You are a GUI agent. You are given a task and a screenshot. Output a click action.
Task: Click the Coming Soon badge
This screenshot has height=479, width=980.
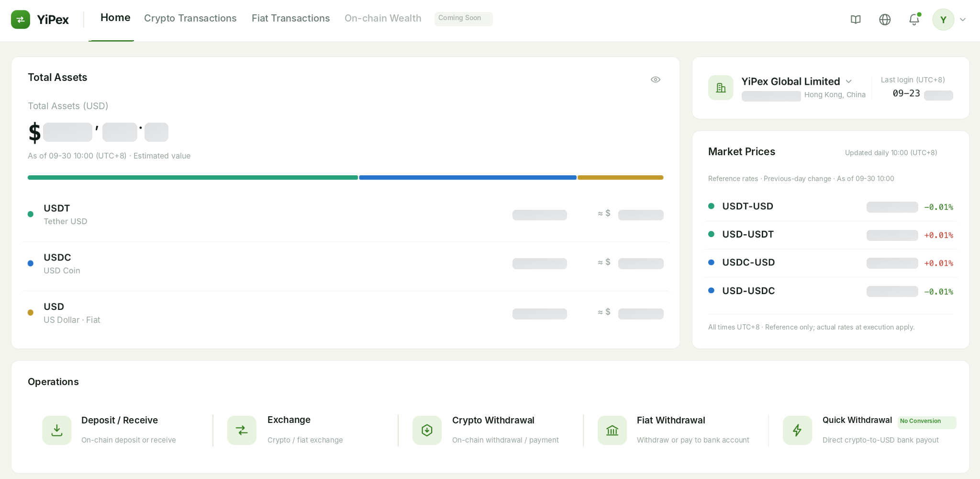point(463,19)
